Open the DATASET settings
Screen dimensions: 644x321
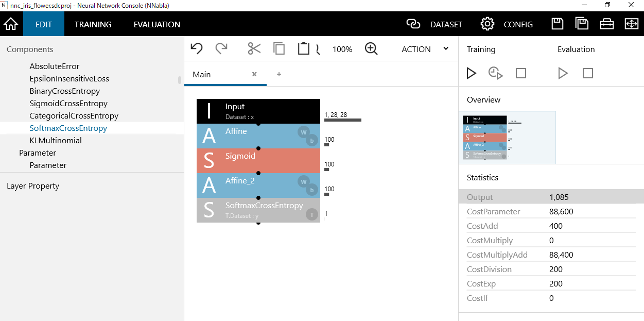coord(434,24)
